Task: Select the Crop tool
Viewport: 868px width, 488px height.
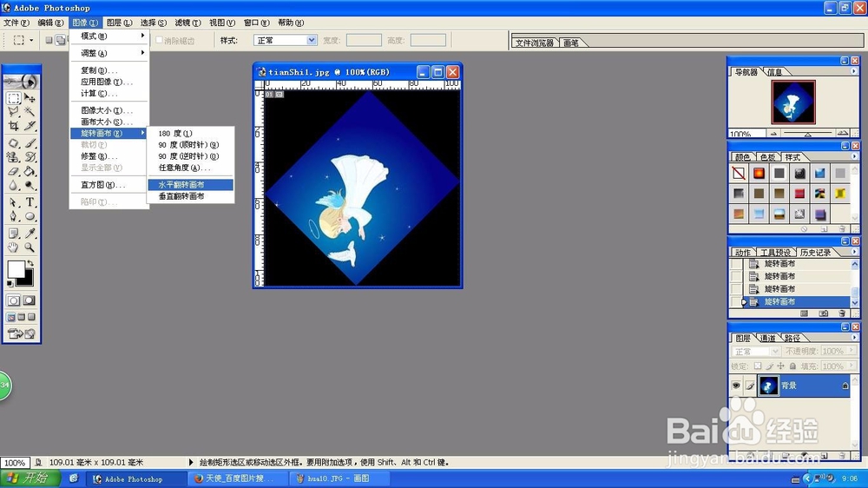Action: [14, 126]
